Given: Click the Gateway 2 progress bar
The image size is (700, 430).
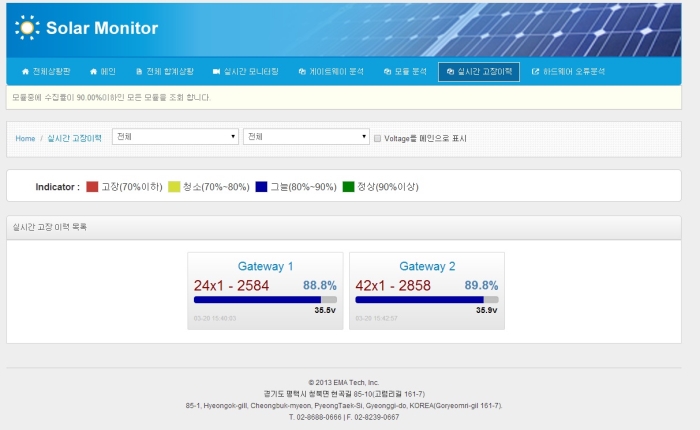Looking at the screenshot, I should (x=426, y=299).
